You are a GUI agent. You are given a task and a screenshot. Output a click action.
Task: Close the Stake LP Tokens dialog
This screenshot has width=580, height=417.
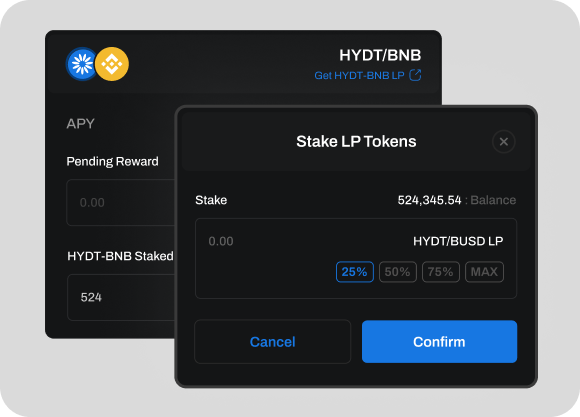click(503, 142)
